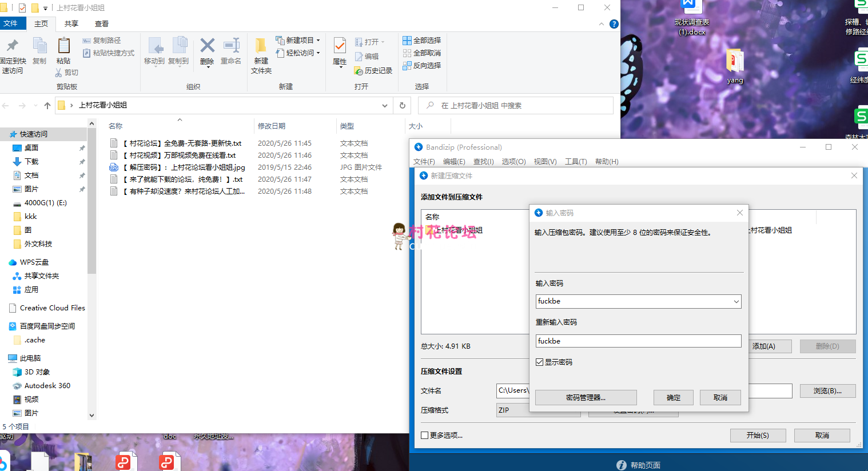Click the Browse(B) button
868x471 pixels.
pyautogui.click(x=827, y=391)
